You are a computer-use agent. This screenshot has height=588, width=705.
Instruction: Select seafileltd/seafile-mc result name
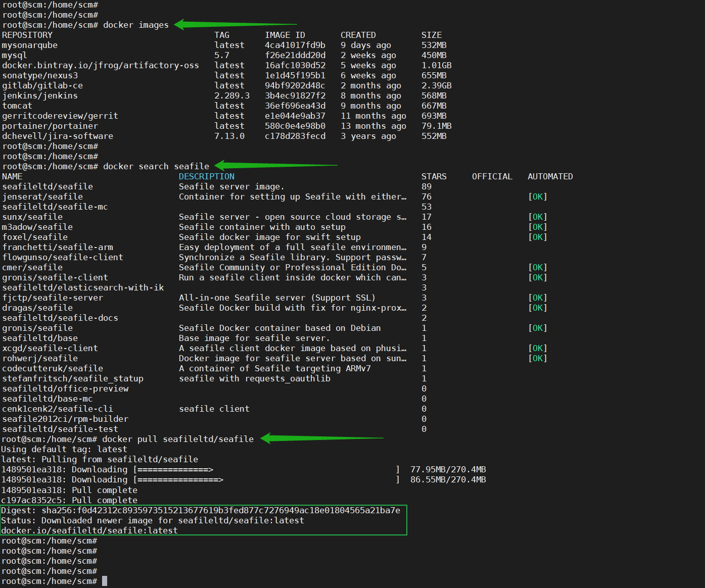[x=55, y=207]
